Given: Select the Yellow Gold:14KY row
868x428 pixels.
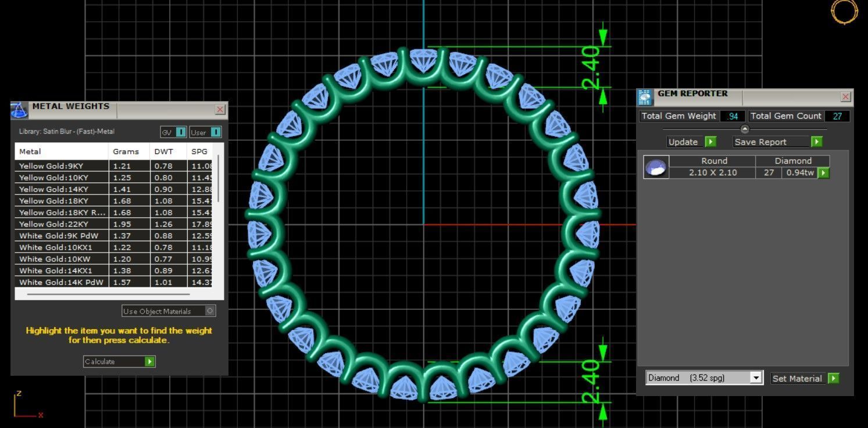Looking at the screenshot, I should [113, 189].
